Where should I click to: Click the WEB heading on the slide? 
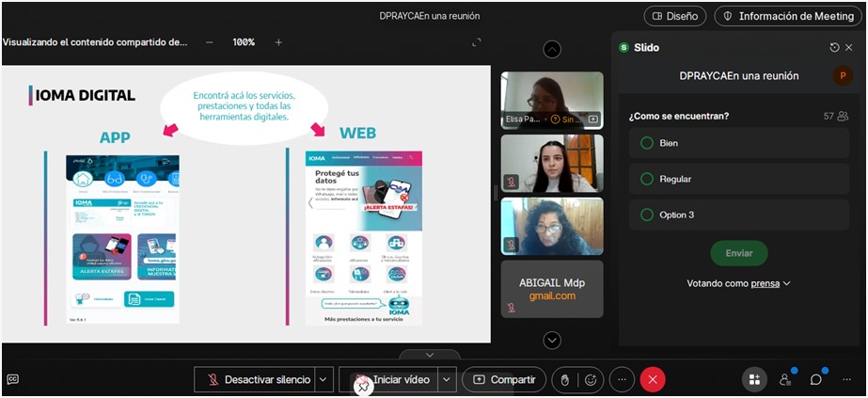pyautogui.click(x=357, y=133)
